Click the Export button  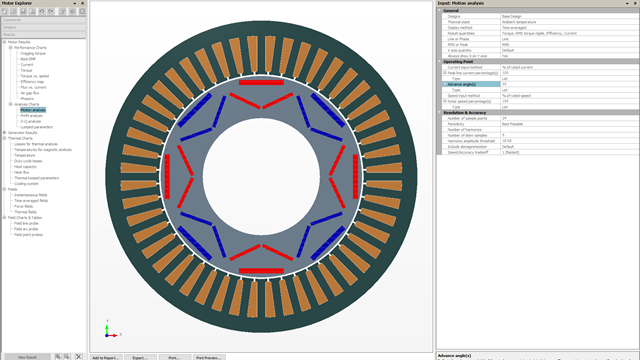click(x=140, y=358)
